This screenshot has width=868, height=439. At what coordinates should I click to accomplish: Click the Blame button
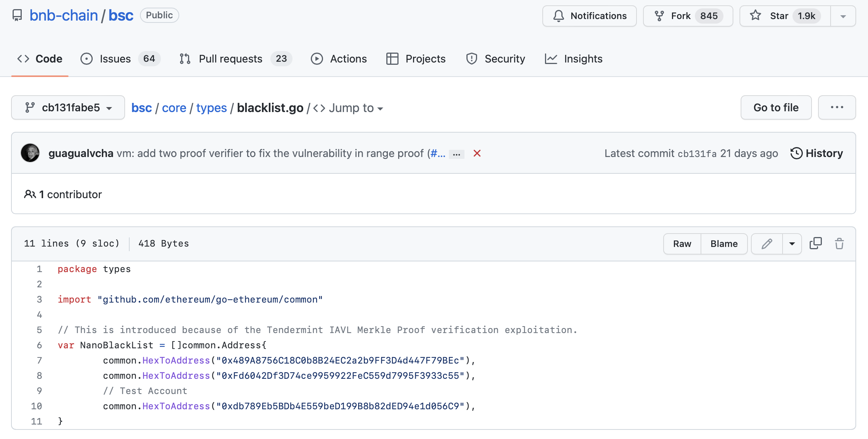click(724, 244)
